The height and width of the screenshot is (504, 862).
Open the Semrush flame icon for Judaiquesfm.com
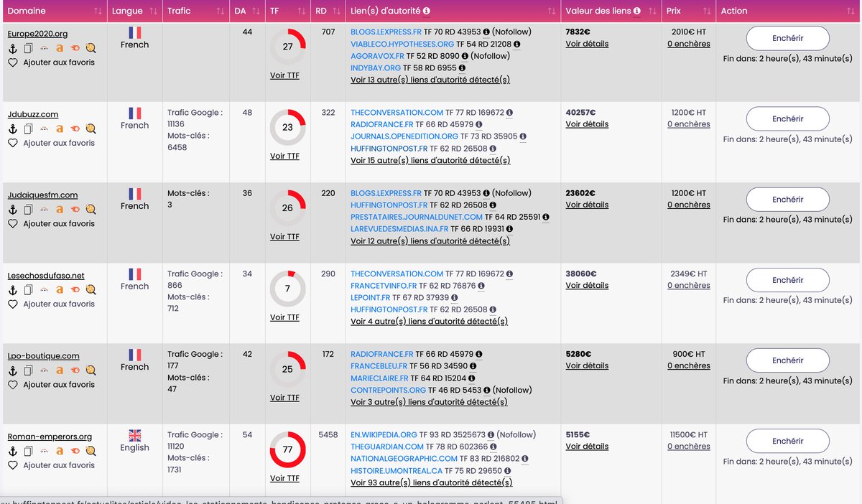pos(75,209)
